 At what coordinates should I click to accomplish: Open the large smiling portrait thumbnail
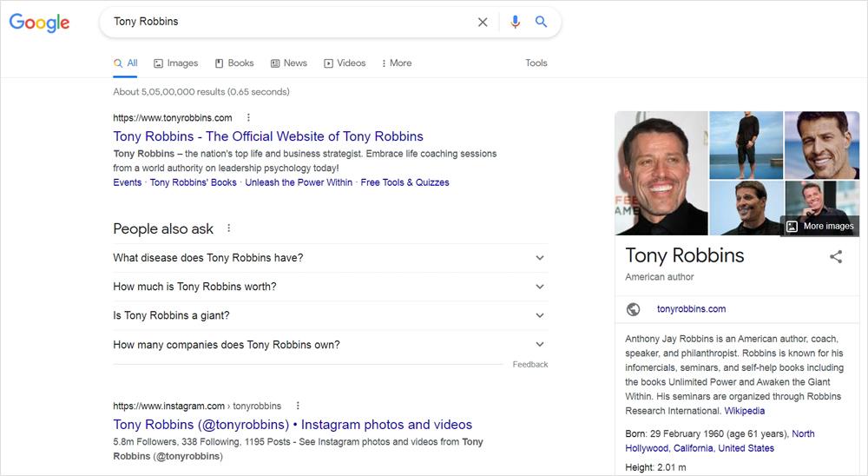pos(661,174)
